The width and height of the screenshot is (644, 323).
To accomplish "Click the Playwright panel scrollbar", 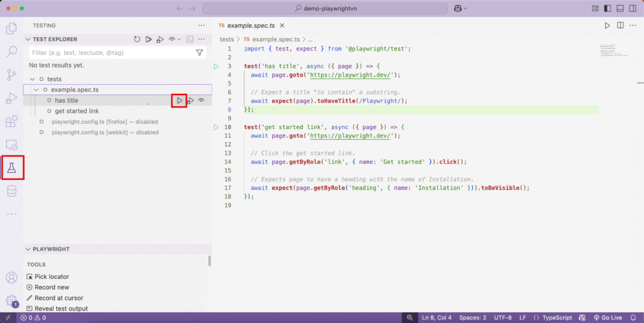I will (x=209, y=261).
